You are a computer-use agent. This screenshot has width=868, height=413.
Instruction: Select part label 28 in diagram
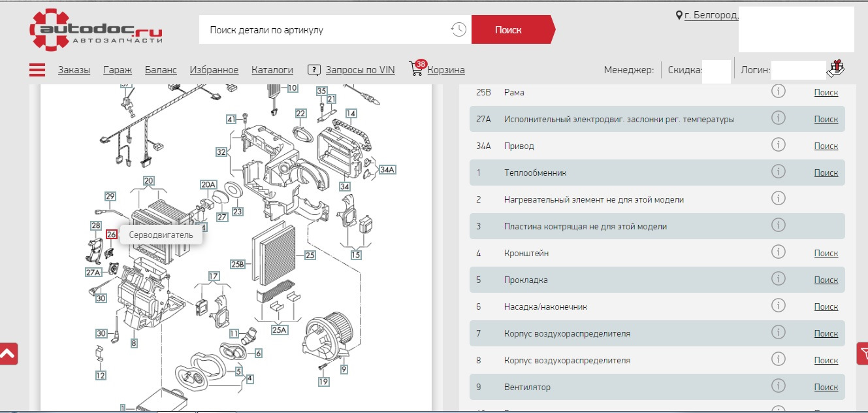pyautogui.click(x=96, y=225)
